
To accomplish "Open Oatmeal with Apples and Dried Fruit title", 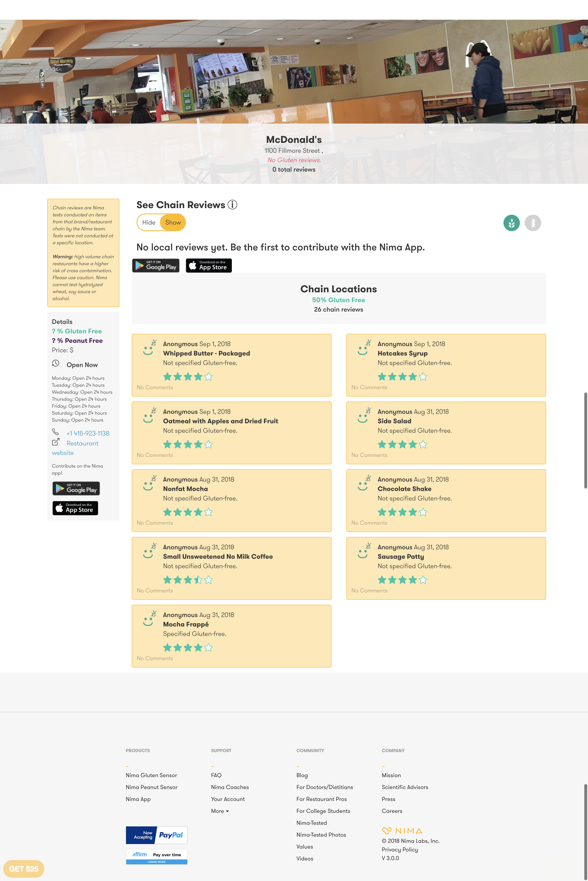I will [x=221, y=421].
